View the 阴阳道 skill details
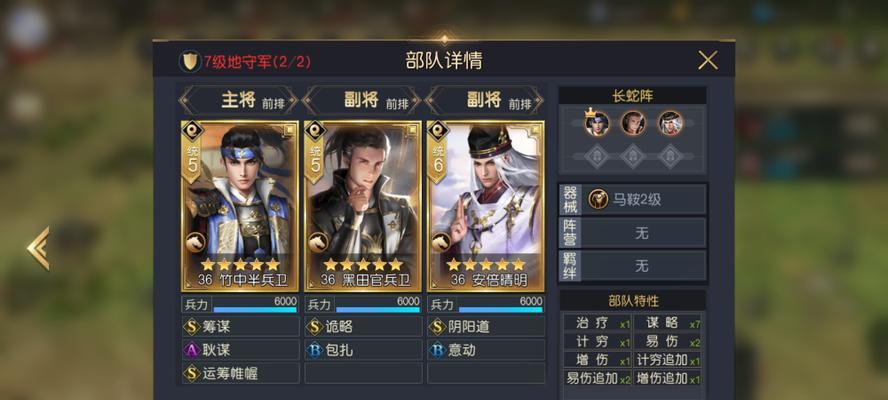888x400 pixels. point(486,326)
